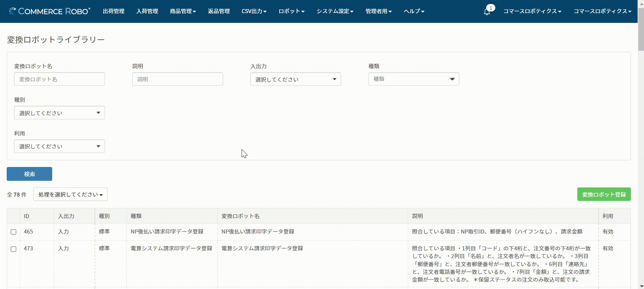Click 入力 cell in row 473
This screenshot has height=289, width=644.
pyautogui.click(x=63, y=248)
